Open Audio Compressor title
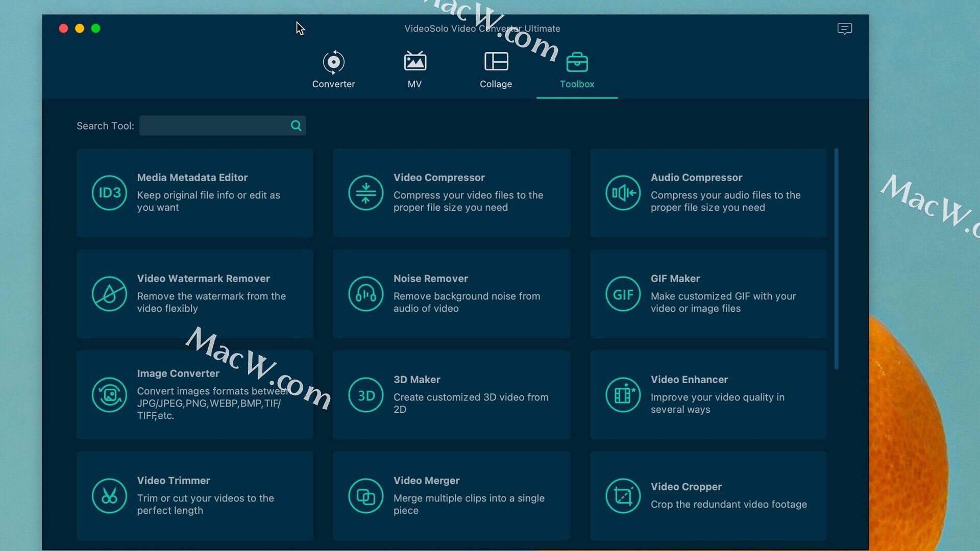The image size is (980, 551). tap(696, 178)
